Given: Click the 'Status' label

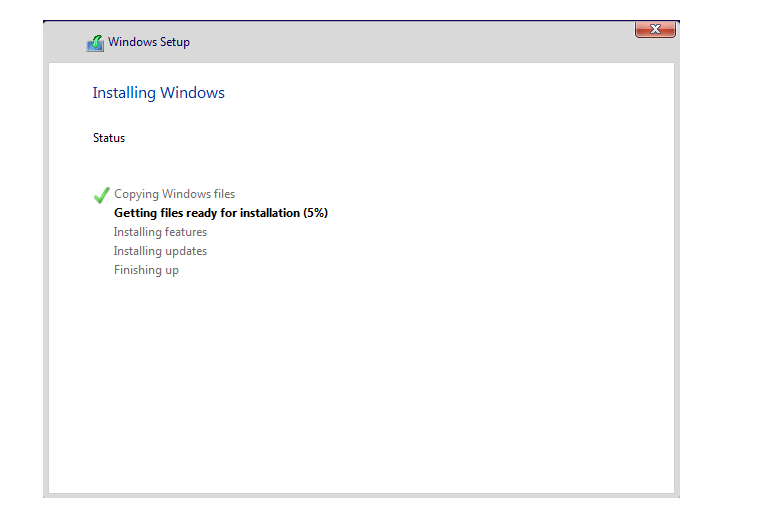Looking at the screenshot, I should click(109, 138).
